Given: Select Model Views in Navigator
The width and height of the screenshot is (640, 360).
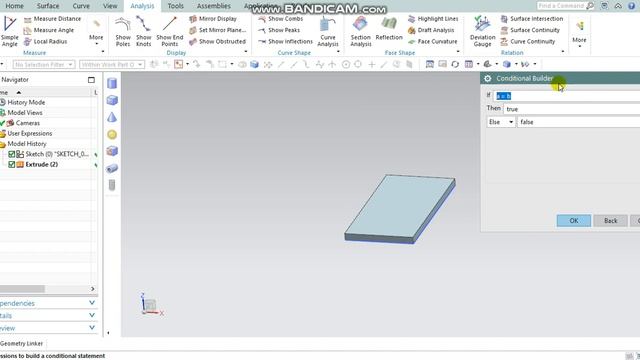Looking at the screenshot, I should pyautogui.click(x=24, y=113).
